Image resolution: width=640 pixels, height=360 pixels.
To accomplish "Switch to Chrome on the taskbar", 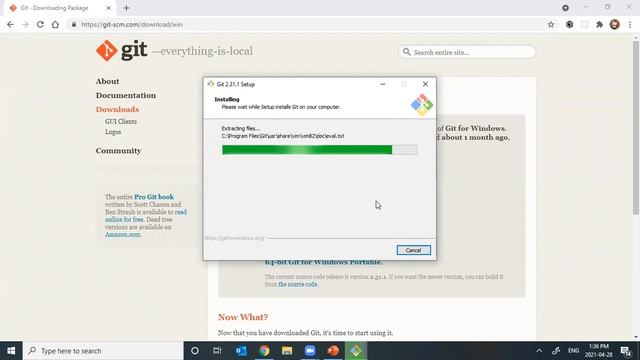I will 264,351.
